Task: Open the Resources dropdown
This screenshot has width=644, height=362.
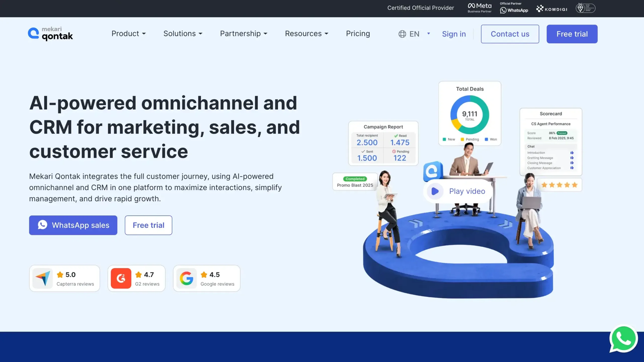Action: (x=307, y=34)
